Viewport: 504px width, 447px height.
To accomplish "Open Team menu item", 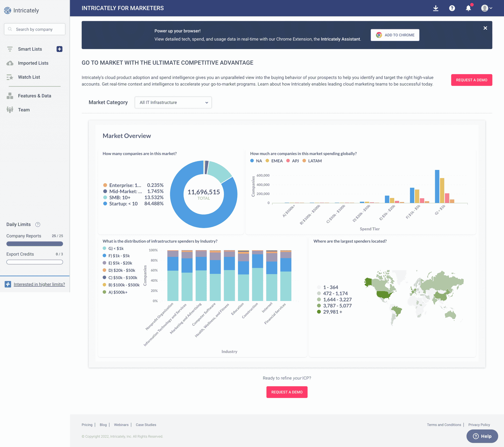I will [x=24, y=110].
